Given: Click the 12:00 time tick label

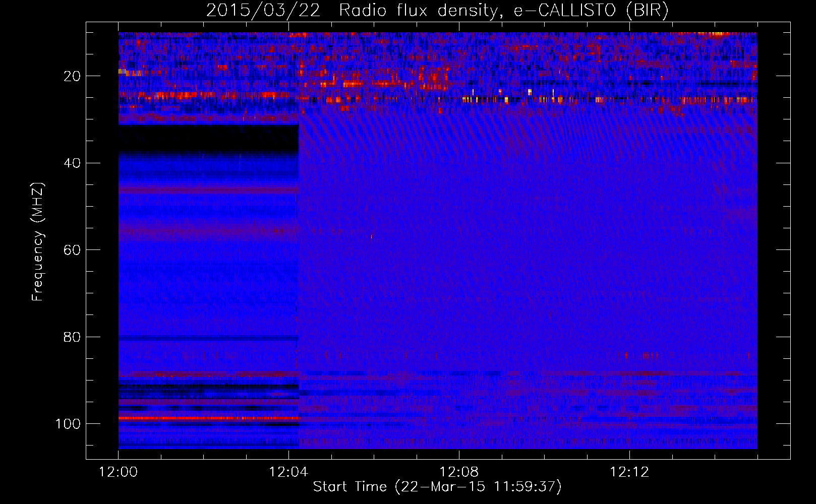Looking at the screenshot, I should pos(119,472).
